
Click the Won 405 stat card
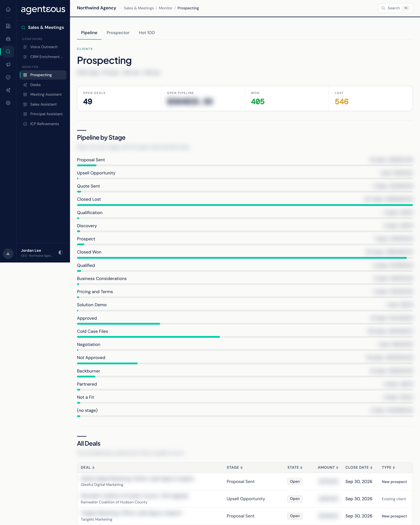click(287, 98)
